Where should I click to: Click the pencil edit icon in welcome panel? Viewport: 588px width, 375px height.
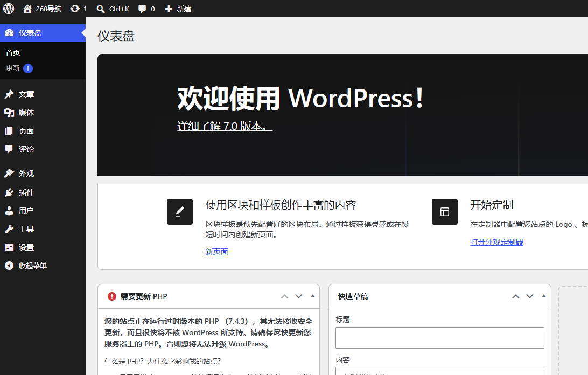(180, 212)
